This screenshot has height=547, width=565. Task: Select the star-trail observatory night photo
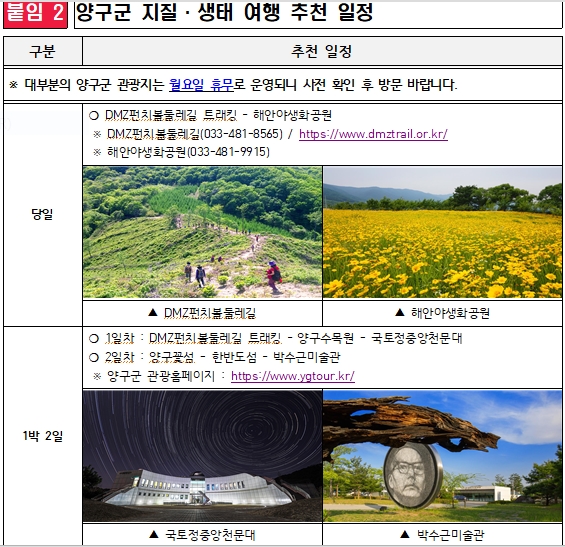point(203,455)
